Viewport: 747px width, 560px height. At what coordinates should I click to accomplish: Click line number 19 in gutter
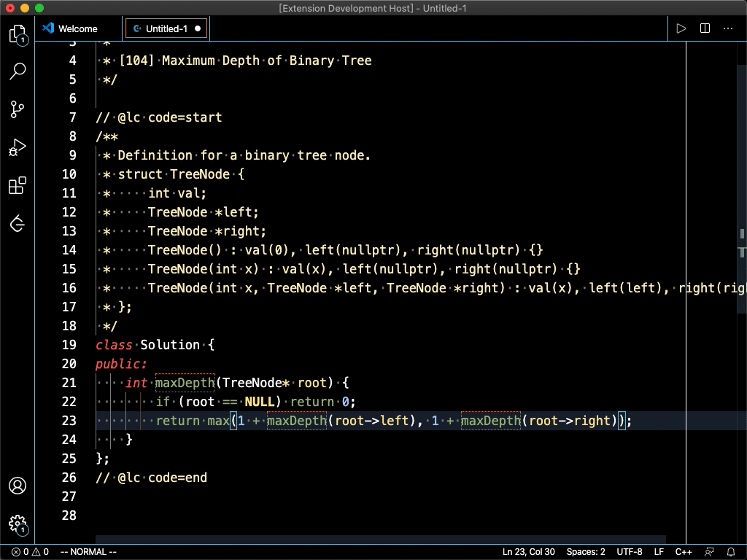(69, 345)
